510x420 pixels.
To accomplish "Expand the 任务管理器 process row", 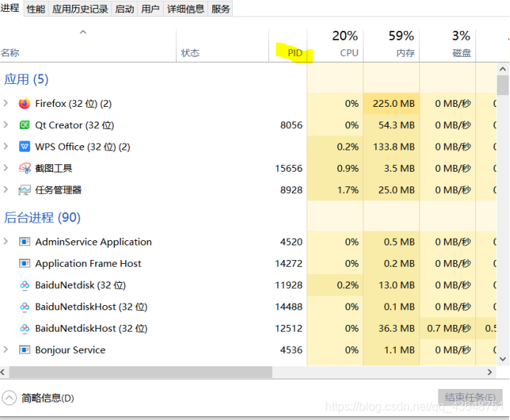I will 6,189.
